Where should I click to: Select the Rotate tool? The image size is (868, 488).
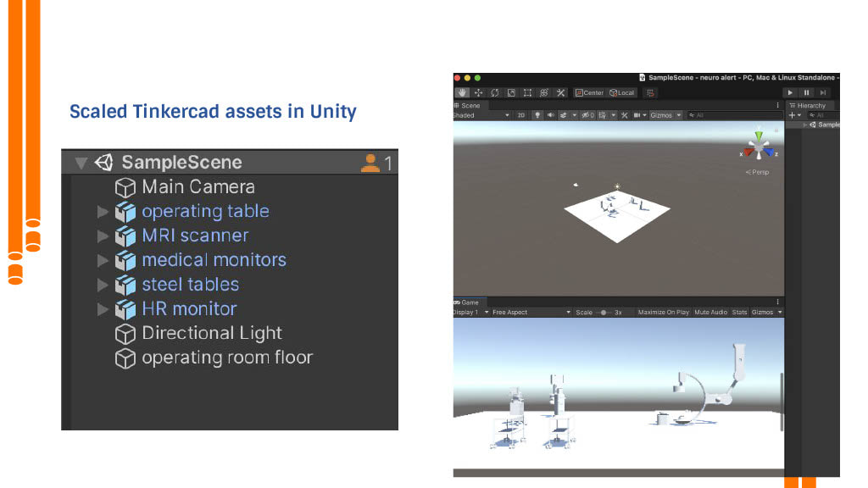click(495, 92)
